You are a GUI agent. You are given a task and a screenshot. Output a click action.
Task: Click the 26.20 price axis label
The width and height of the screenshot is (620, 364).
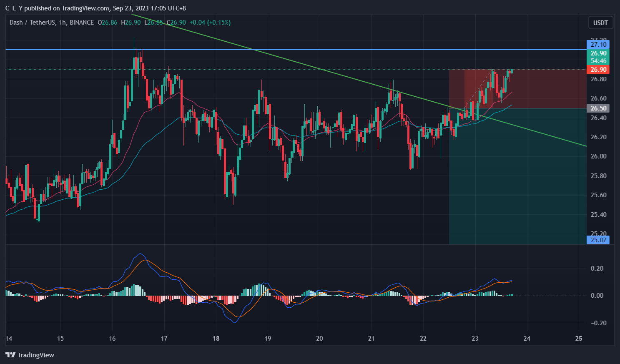[x=598, y=137]
